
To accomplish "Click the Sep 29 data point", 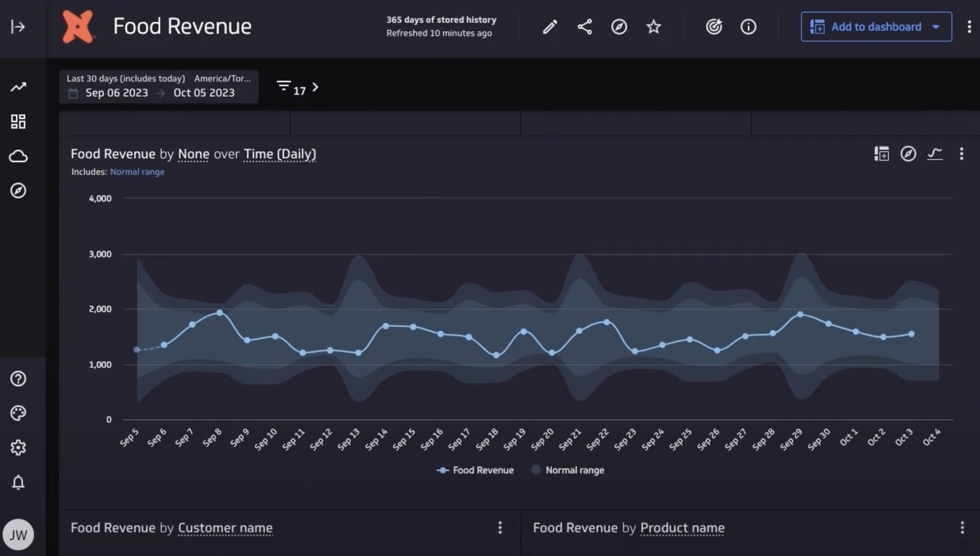I will coord(800,315).
